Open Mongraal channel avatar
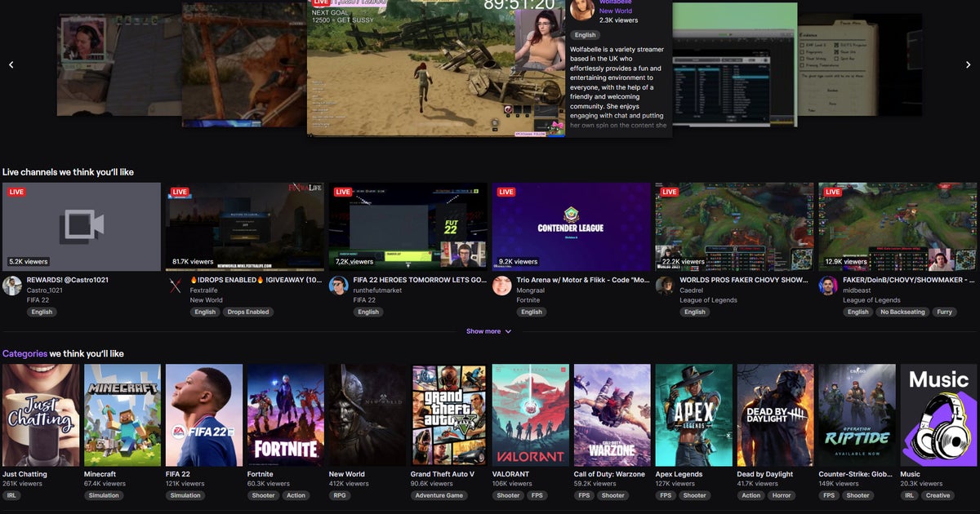The height and width of the screenshot is (514, 980). 502,286
